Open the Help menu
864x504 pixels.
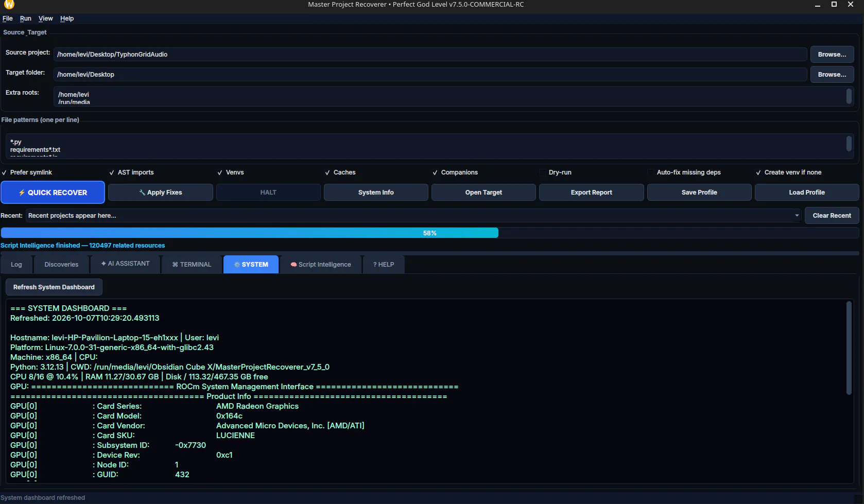coord(67,19)
